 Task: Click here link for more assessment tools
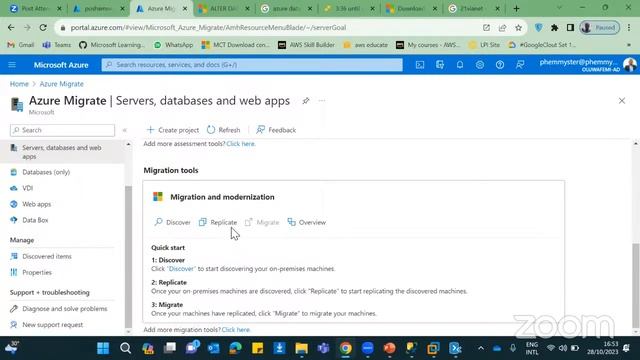(241, 144)
